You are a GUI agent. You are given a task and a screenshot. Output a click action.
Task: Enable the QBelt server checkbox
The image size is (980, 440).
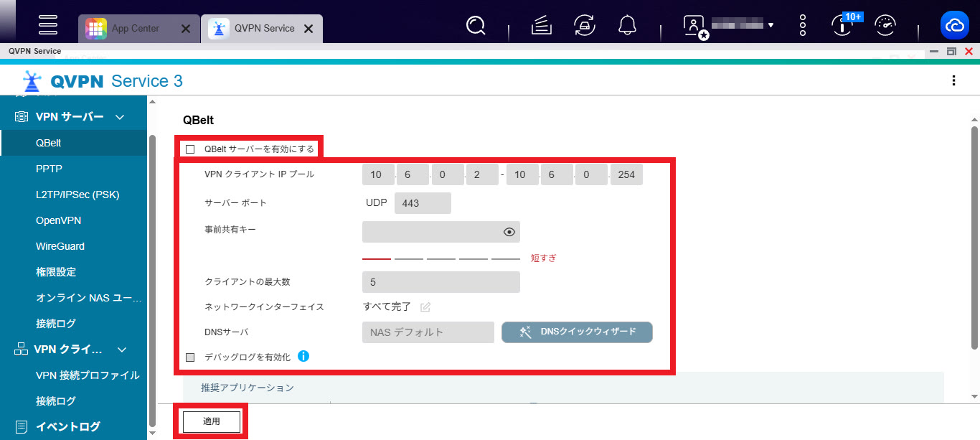tap(190, 149)
